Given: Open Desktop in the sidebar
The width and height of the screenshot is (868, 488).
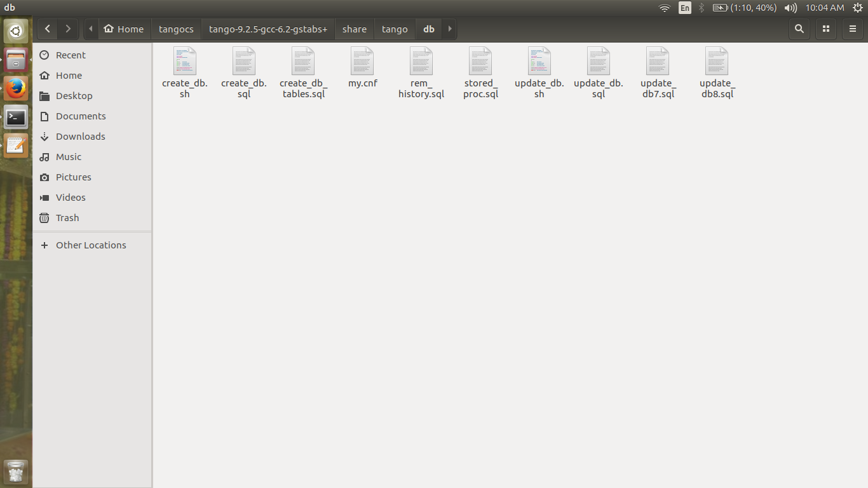Looking at the screenshot, I should [x=92, y=96].
